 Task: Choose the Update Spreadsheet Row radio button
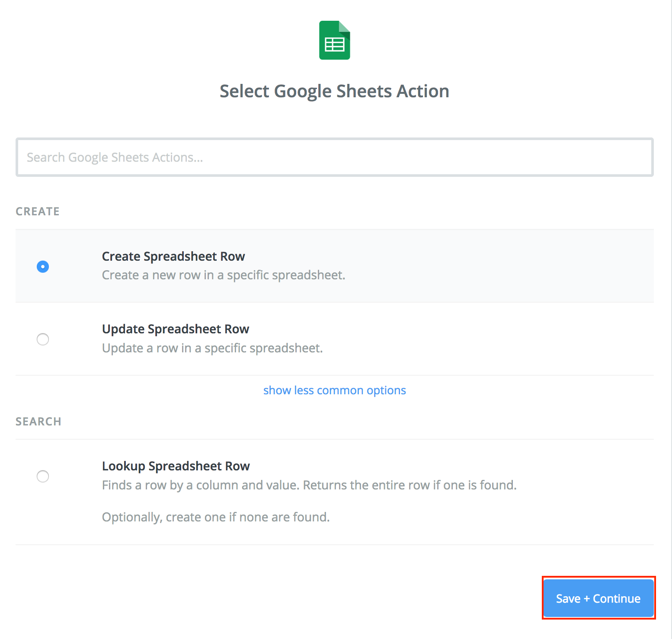point(43,339)
